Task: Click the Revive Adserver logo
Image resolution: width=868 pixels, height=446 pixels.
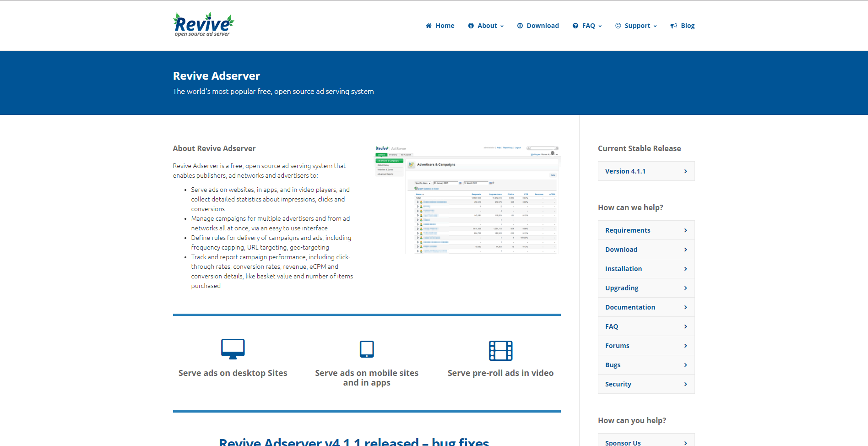Action: click(x=203, y=25)
